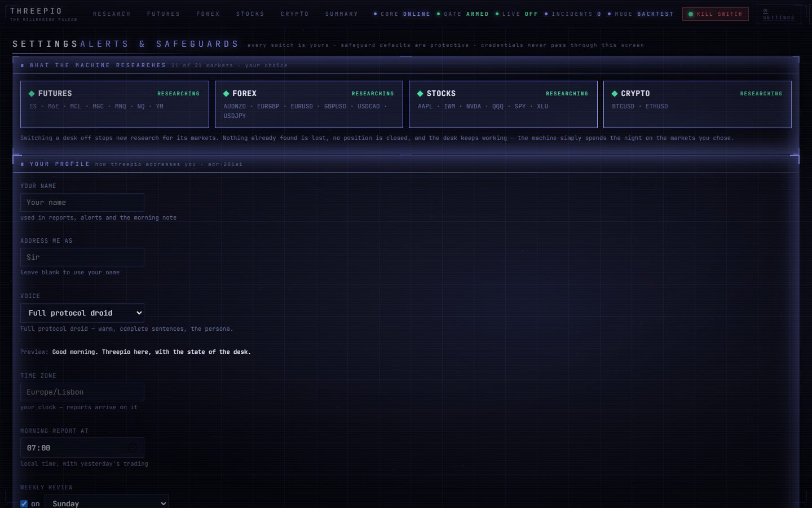The height and width of the screenshot is (508, 812).
Task: Switch to the Forex tab
Action: click(x=208, y=14)
